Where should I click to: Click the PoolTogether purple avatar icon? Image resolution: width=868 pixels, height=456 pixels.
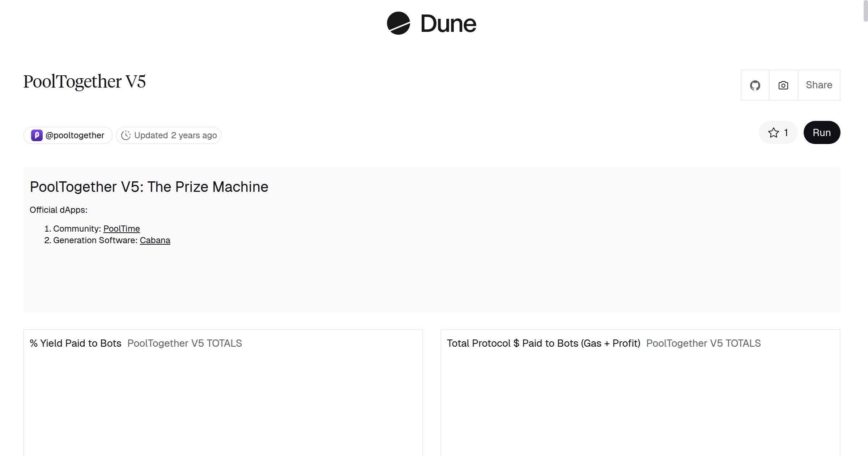pyautogui.click(x=37, y=135)
